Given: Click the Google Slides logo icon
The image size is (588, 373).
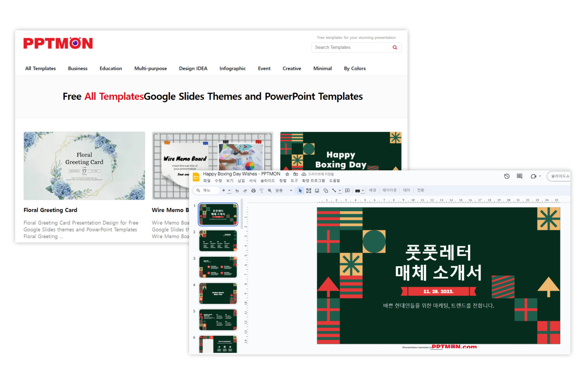Looking at the screenshot, I should pos(196,177).
